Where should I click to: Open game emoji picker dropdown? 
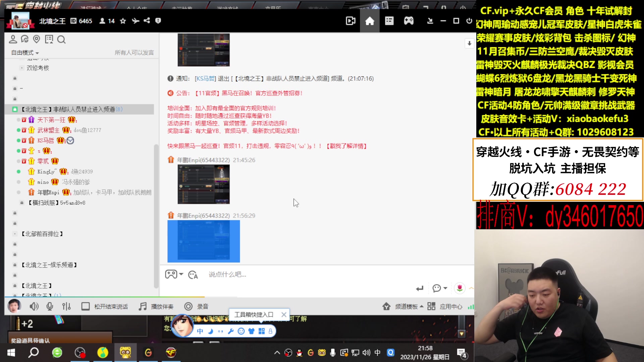tap(174, 275)
